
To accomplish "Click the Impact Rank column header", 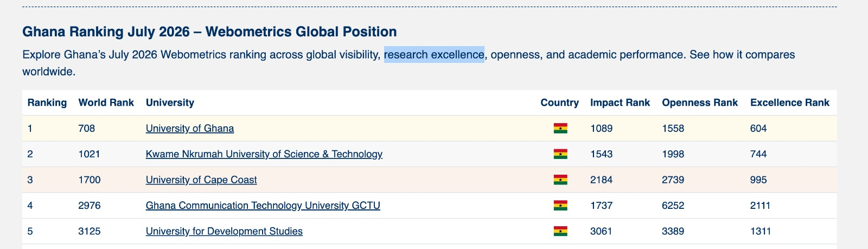I will (x=620, y=103).
